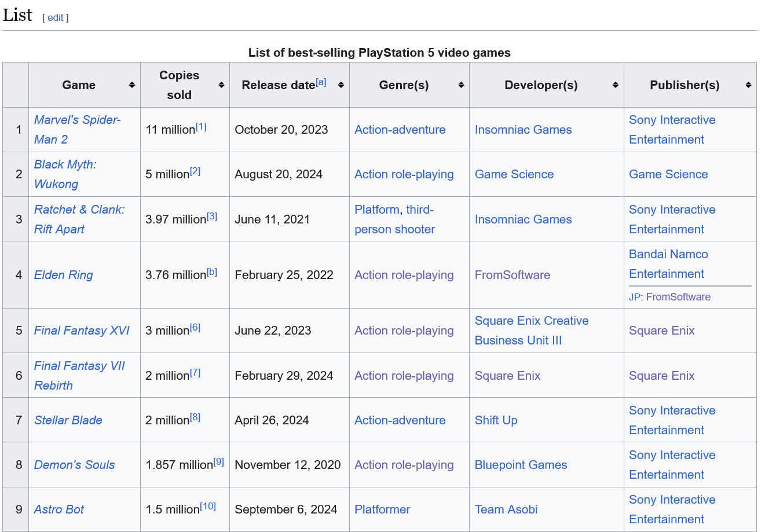Open Team Asobi developer link
Screen dimensions: 765x532
click(506, 509)
